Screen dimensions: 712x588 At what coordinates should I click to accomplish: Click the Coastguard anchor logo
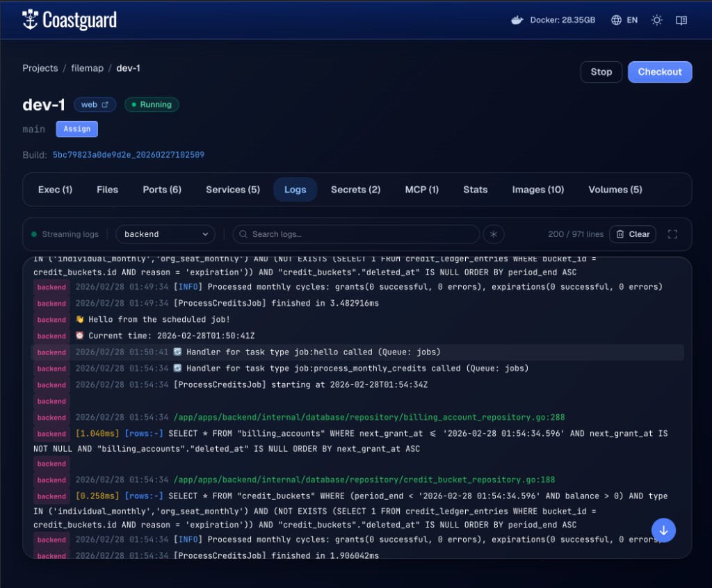pos(29,19)
